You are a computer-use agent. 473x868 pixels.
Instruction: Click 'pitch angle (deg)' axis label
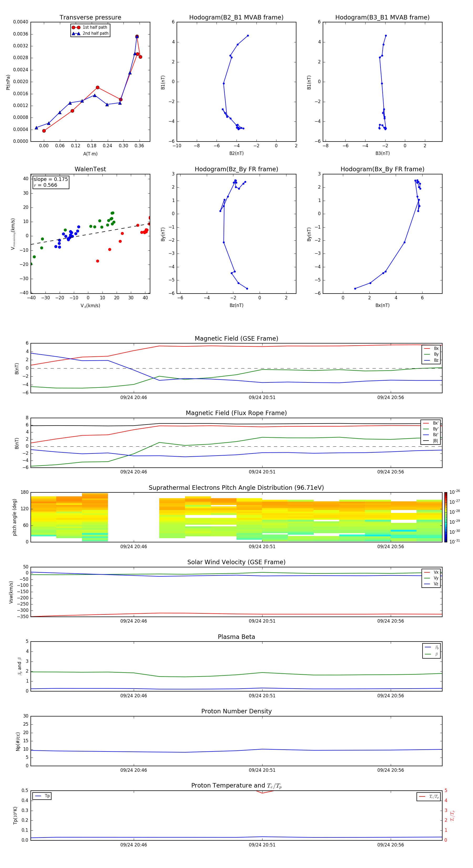14,517
